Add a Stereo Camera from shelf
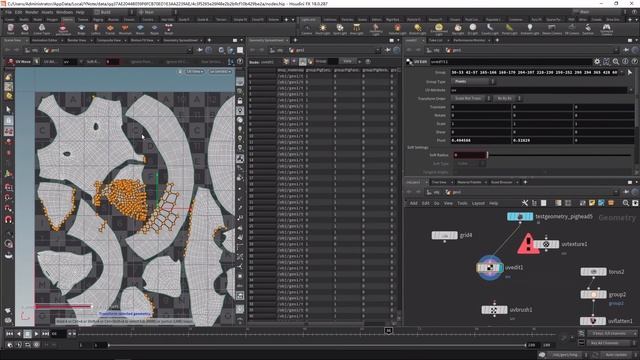 click(x=551, y=29)
